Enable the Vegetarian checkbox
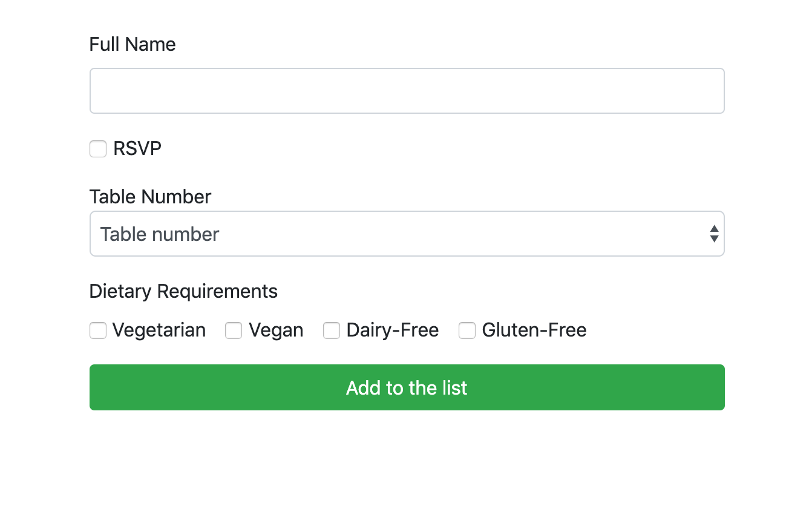The height and width of the screenshot is (506, 812). pos(98,330)
